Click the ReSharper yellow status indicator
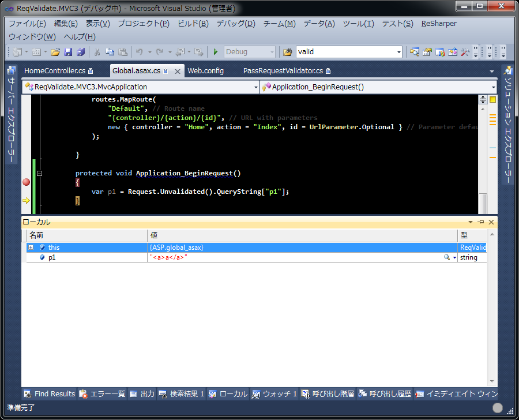This screenshot has width=519, height=420. pyautogui.click(x=492, y=100)
